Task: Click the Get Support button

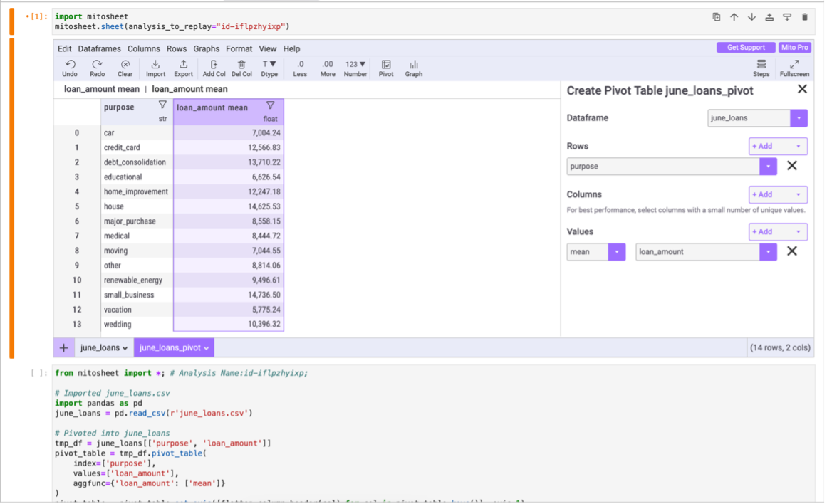Action: [746, 48]
